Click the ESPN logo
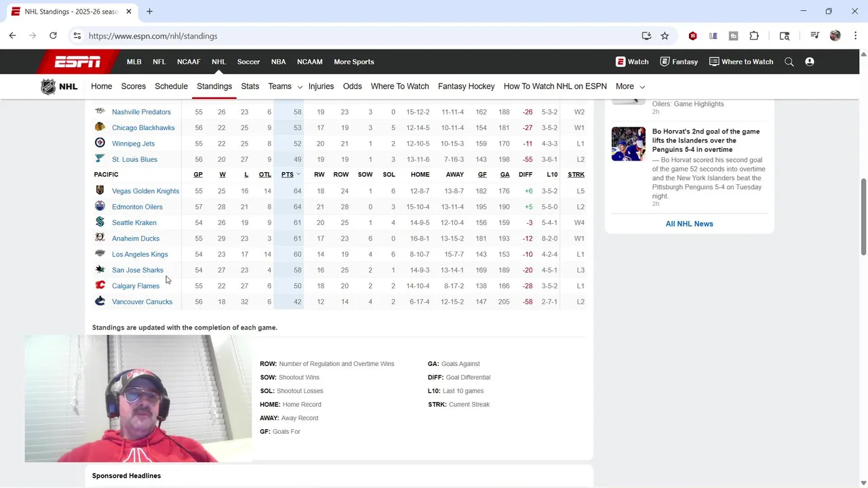 coord(78,62)
